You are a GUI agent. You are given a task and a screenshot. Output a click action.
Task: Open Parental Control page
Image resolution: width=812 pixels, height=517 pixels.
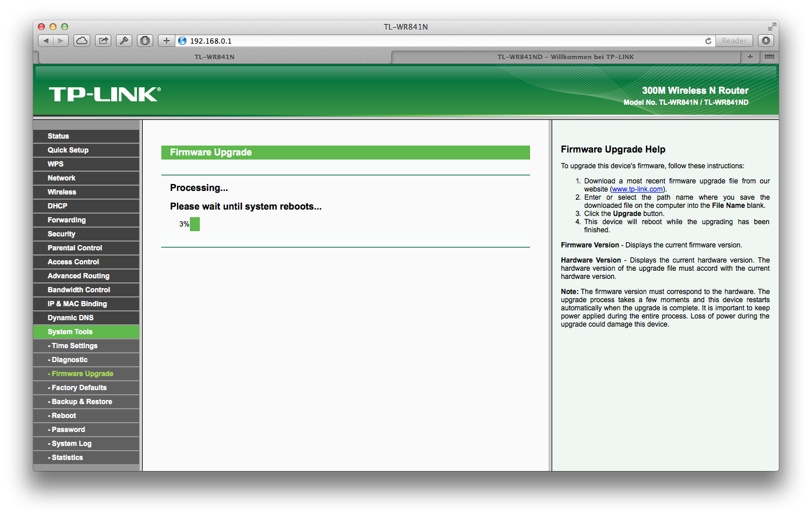tap(86, 248)
